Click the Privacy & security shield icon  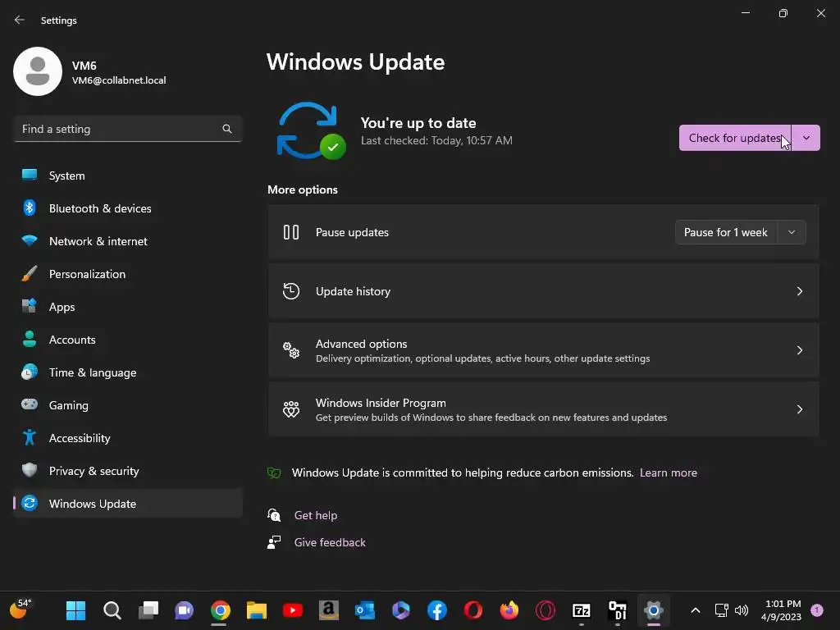point(30,470)
